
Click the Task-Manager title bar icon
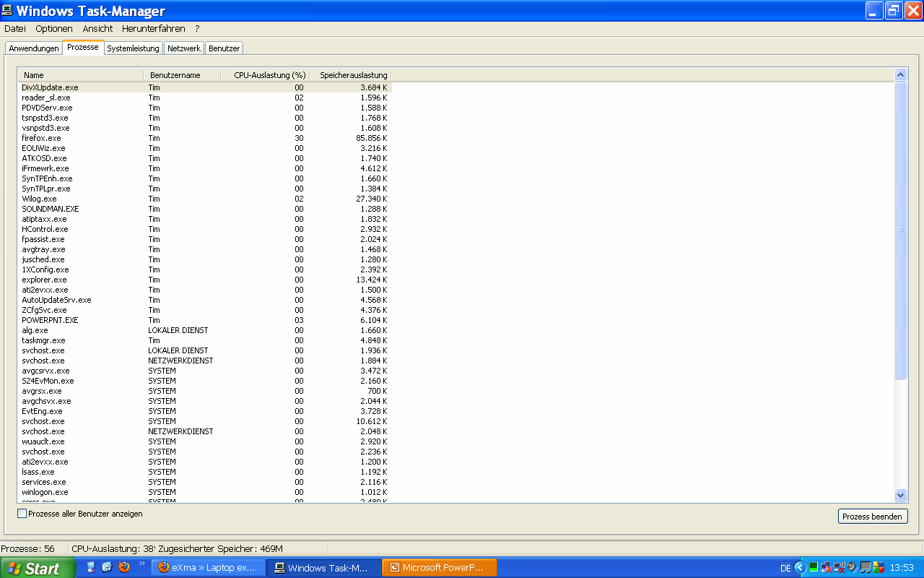(x=8, y=11)
